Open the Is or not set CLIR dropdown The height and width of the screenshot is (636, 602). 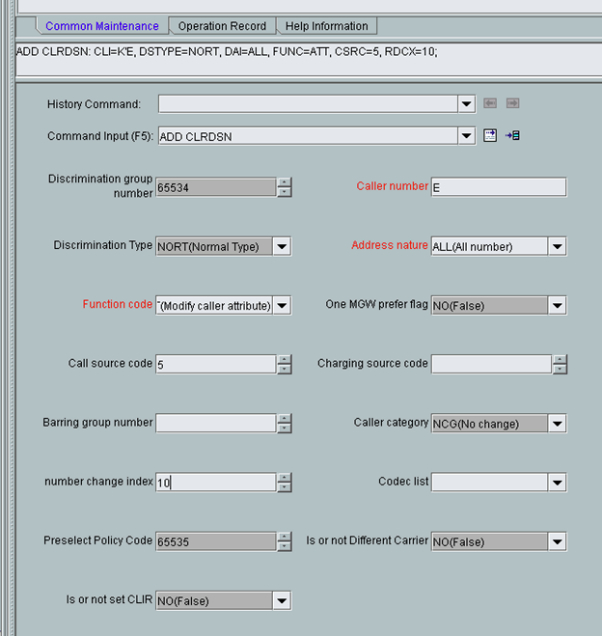282,601
